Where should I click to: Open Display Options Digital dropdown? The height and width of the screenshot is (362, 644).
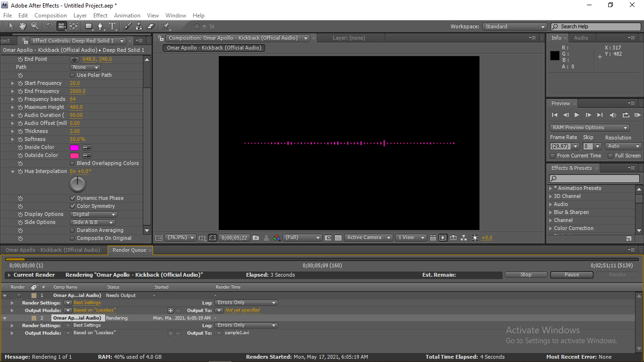point(94,214)
